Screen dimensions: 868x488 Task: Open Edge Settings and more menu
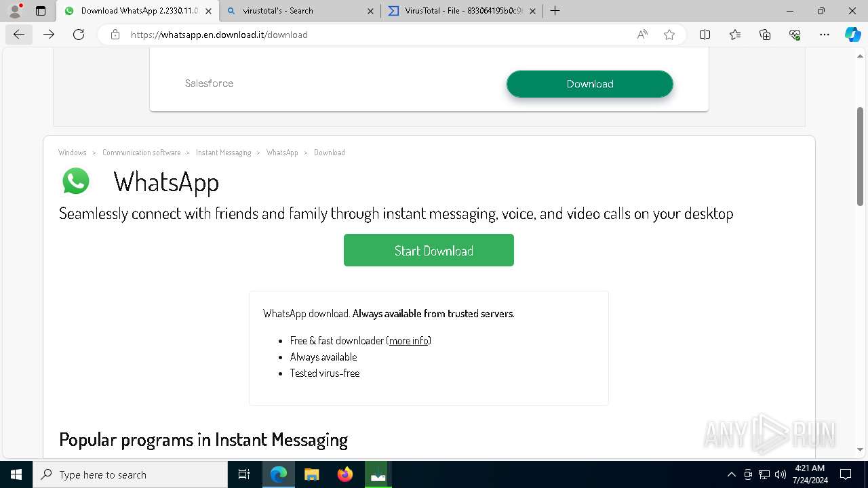coord(825,35)
